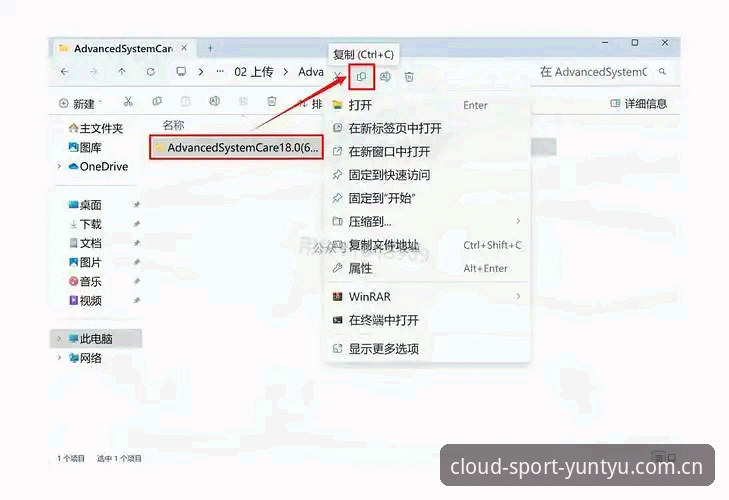This screenshot has height=500, width=729.
Task: Open a new tab with the plus button
Action: click(210, 48)
